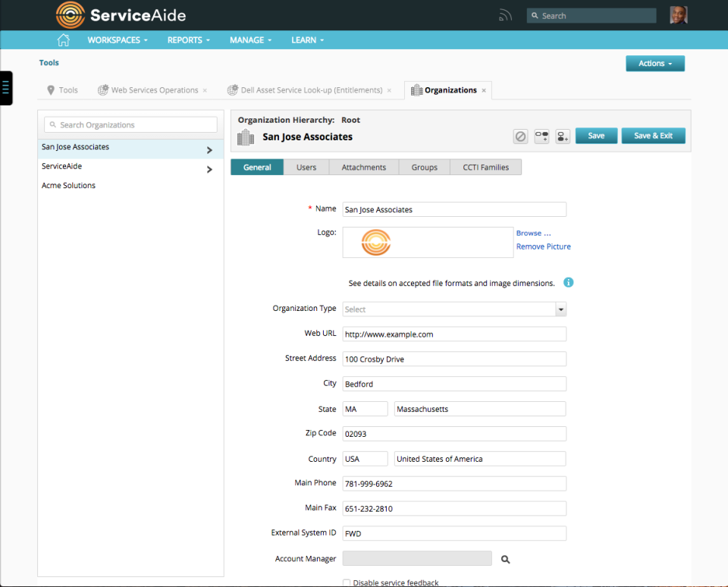Select the General tab

click(257, 167)
